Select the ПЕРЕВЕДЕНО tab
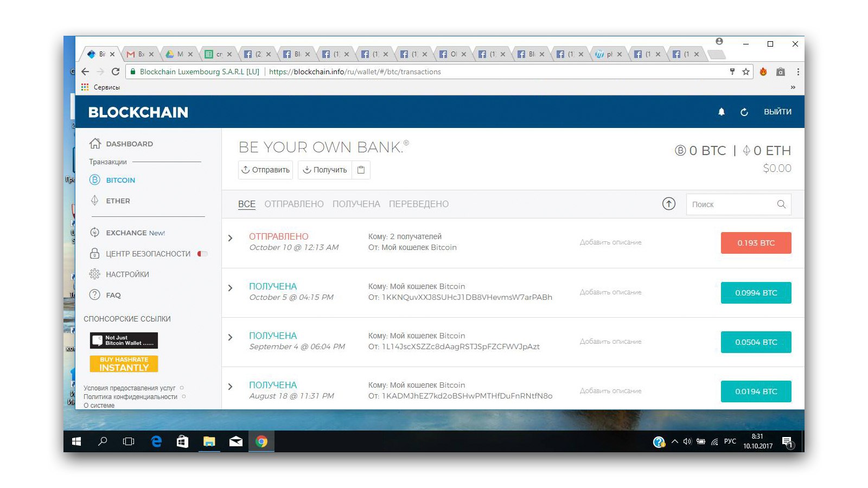 [x=419, y=204]
